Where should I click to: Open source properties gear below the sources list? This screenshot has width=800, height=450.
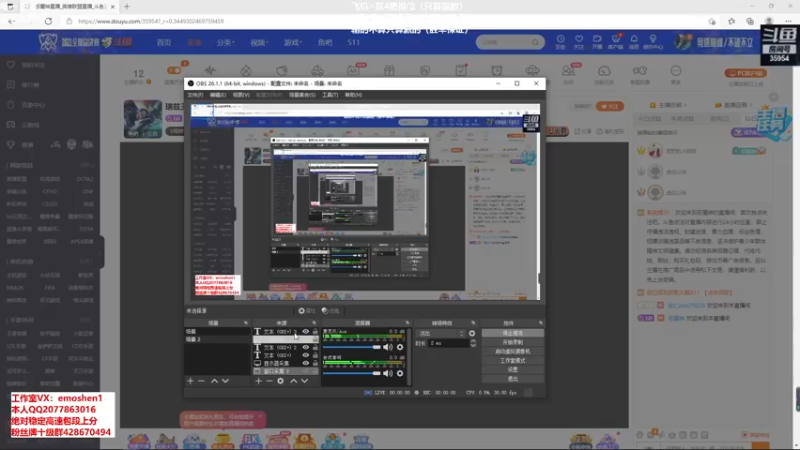[281, 381]
